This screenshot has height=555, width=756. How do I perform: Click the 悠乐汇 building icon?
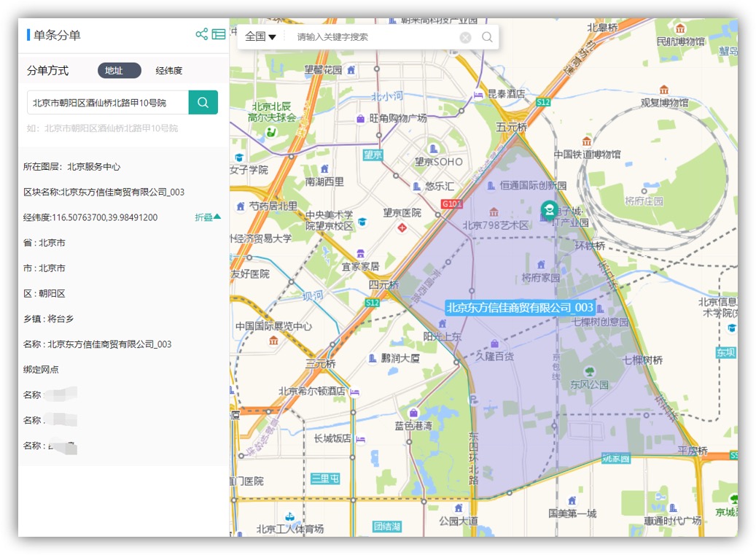tap(416, 186)
